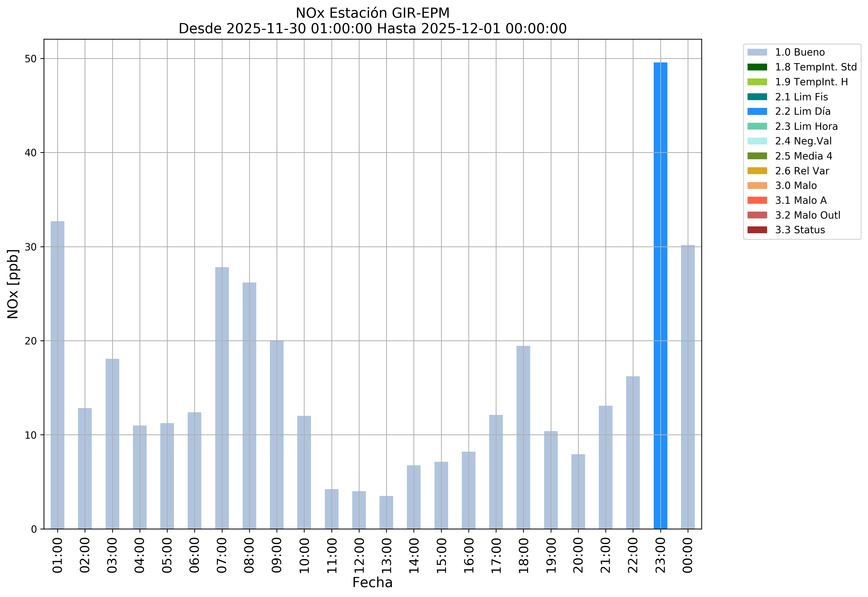Image resolution: width=868 pixels, height=597 pixels.
Task: Click the 3.2 Malo Outl legend swatch
Action: pos(757,215)
